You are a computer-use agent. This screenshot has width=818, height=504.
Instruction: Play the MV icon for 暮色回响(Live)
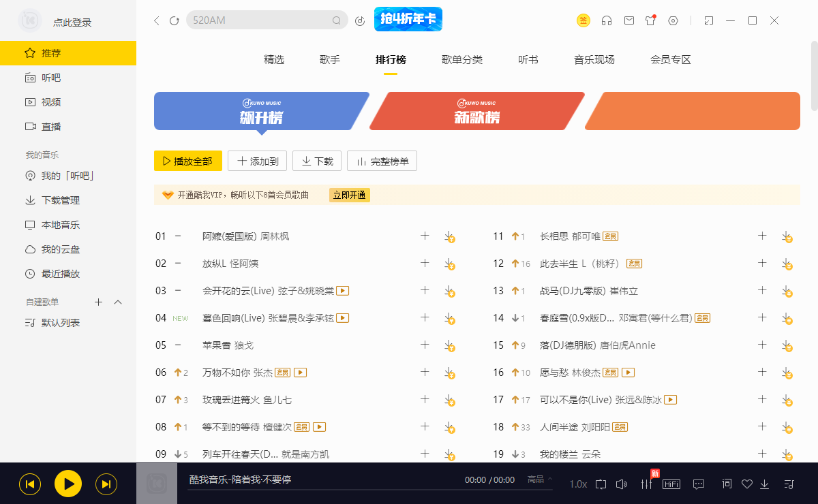pyautogui.click(x=343, y=318)
